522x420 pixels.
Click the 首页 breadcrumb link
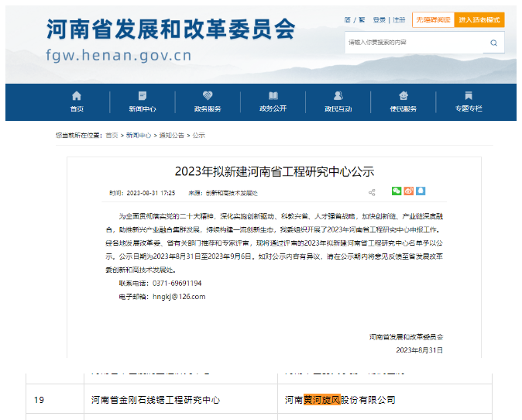(112, 136)
